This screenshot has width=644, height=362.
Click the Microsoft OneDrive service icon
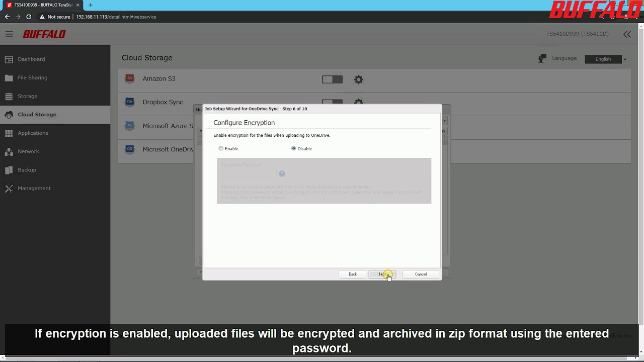click(129, 149)
